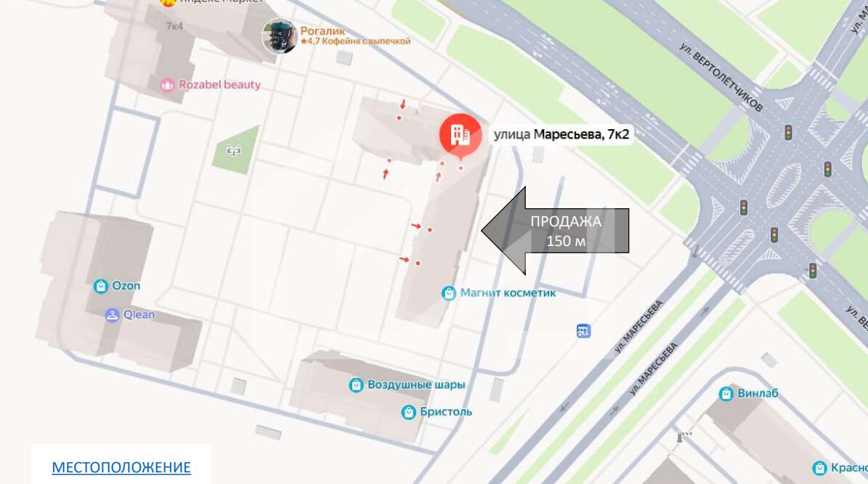Click the Красное shop marker icon

point(820,468)
